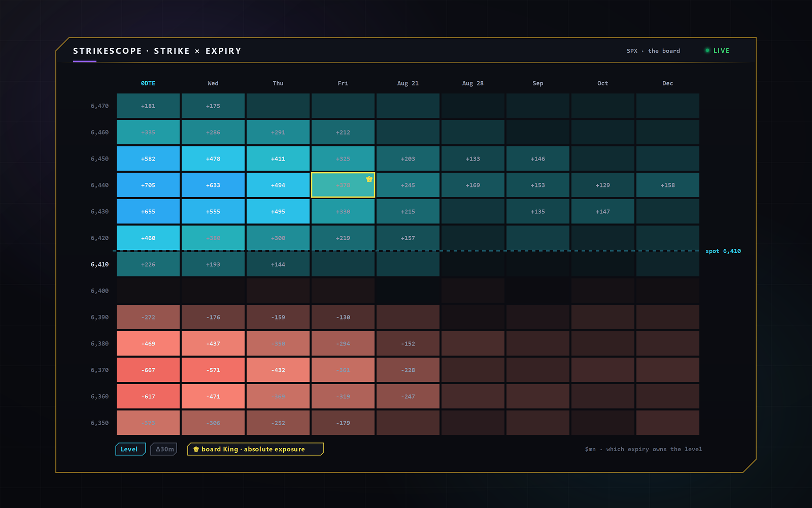Click the +146 heatmap cell
This screenshot has width=812, height=508.
pos(538,158)
